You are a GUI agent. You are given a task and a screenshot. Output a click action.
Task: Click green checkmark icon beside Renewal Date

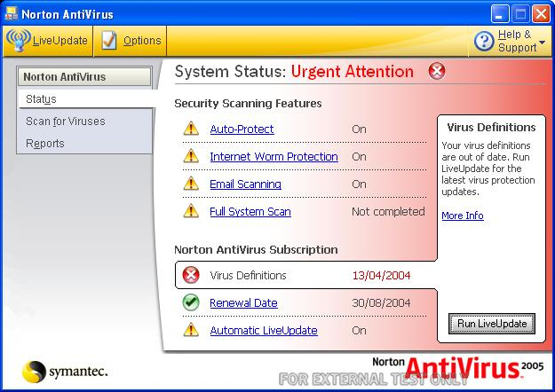[191, 303]
